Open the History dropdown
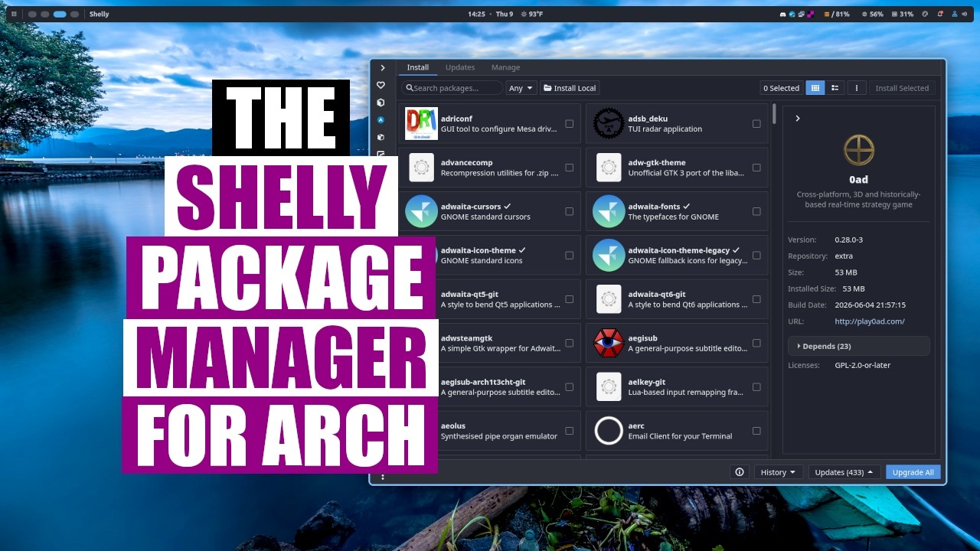Screen dimensions: 980x551 pos(778,472)
